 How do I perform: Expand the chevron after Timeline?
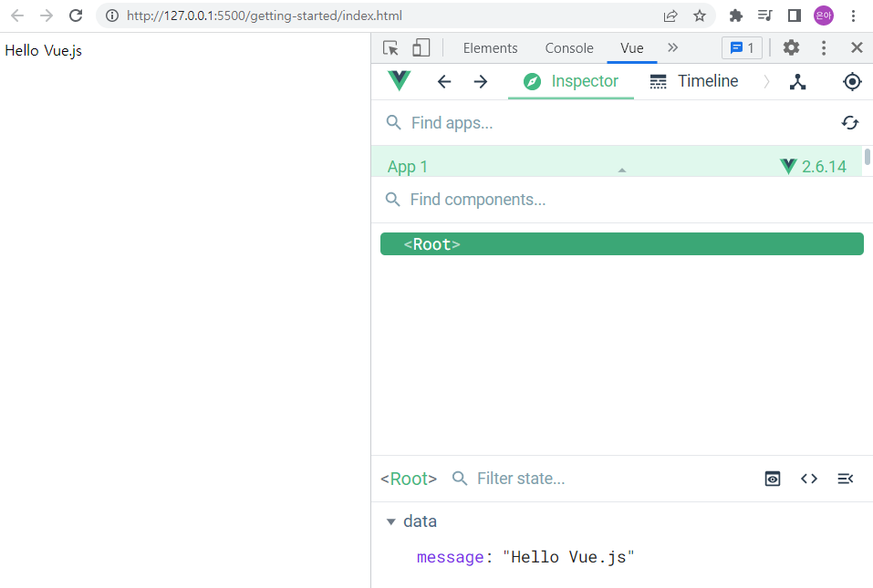click(x=766, y=82)
